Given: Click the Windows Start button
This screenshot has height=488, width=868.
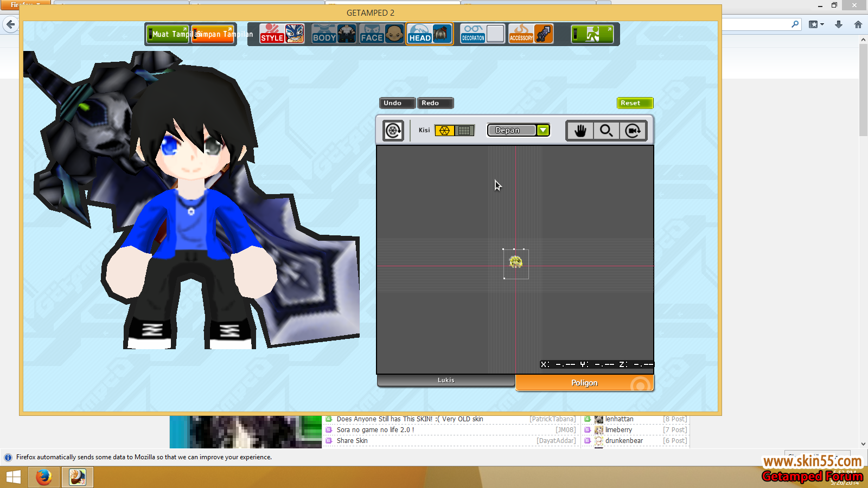Looking at the screenshot, I should (13, 477).
